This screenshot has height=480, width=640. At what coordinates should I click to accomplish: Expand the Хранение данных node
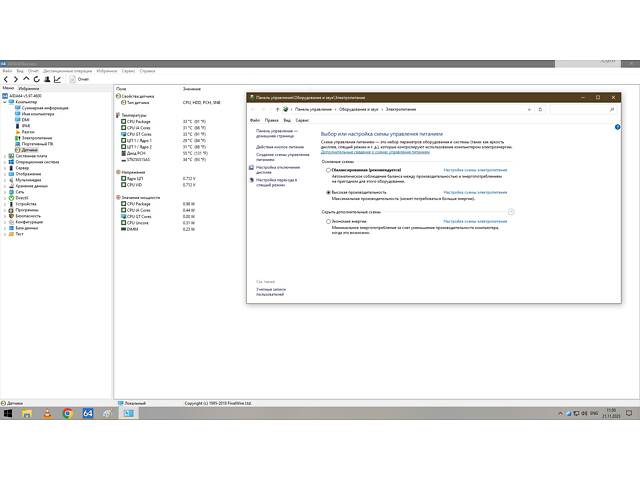click(5, 186)
